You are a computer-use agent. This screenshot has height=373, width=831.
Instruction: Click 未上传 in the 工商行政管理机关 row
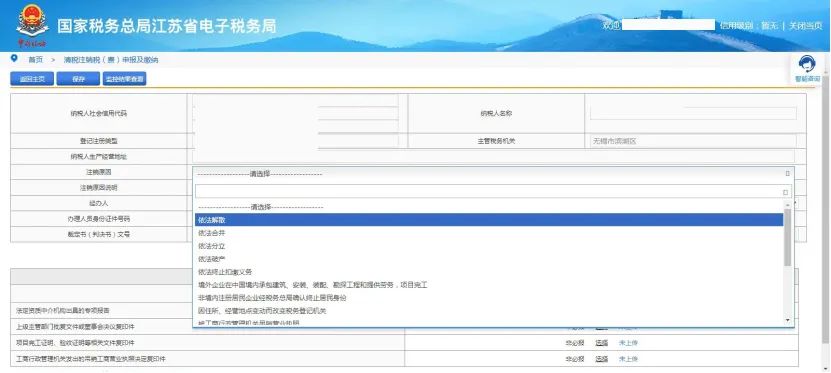pyautogui.click(x=629, y=359)
